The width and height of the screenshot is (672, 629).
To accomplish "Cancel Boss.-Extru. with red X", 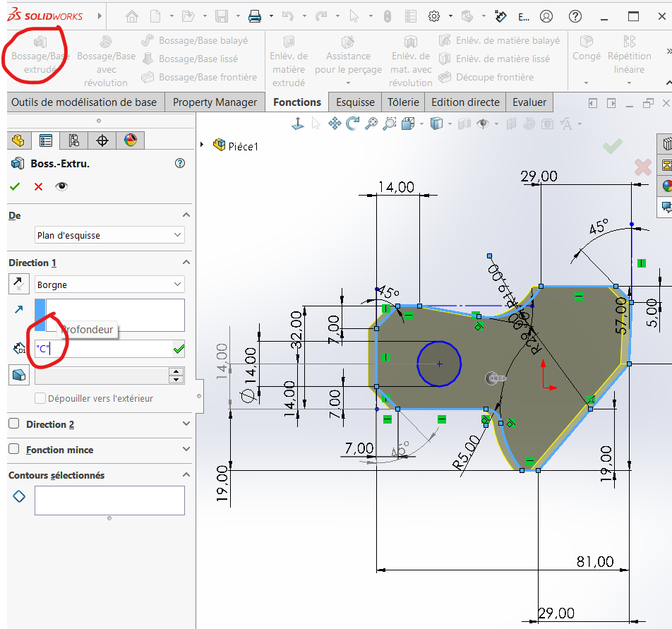I will (39, 186).
